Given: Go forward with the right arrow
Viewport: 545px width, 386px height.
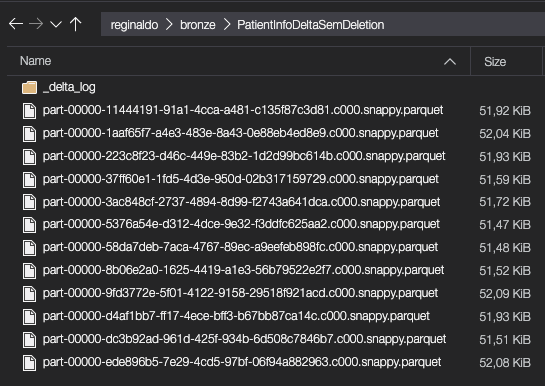Looking at the screenshot, I should pyautogui.click(x=36, y=24).
